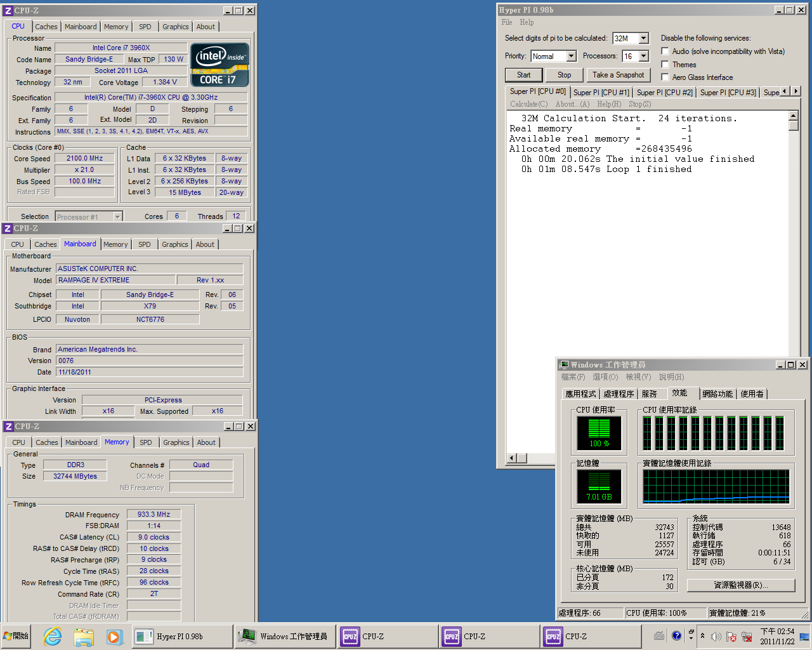Open Windows Media Player from taskbar
812x650 pixels.
[x=114, y=636]
